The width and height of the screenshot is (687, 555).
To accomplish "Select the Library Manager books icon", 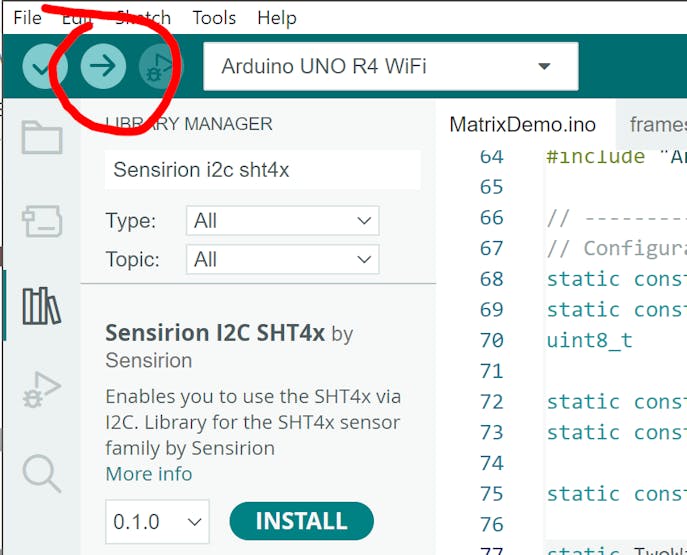I will (42, 306).
